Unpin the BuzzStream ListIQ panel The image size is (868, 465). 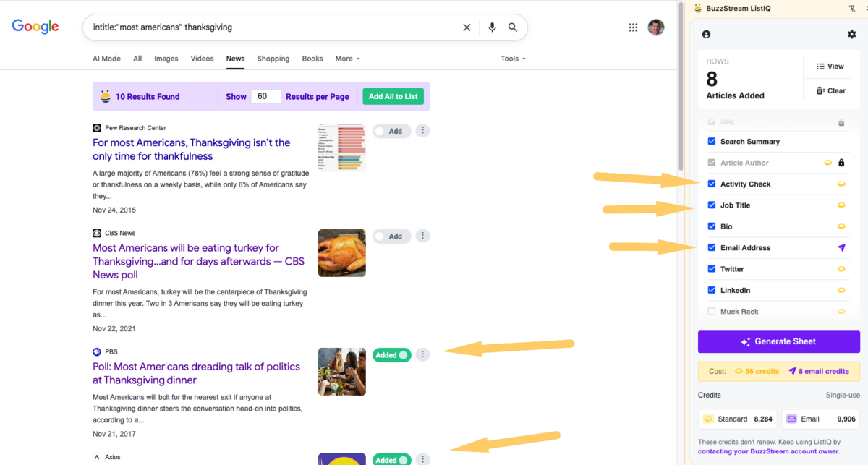click(852, 8)
